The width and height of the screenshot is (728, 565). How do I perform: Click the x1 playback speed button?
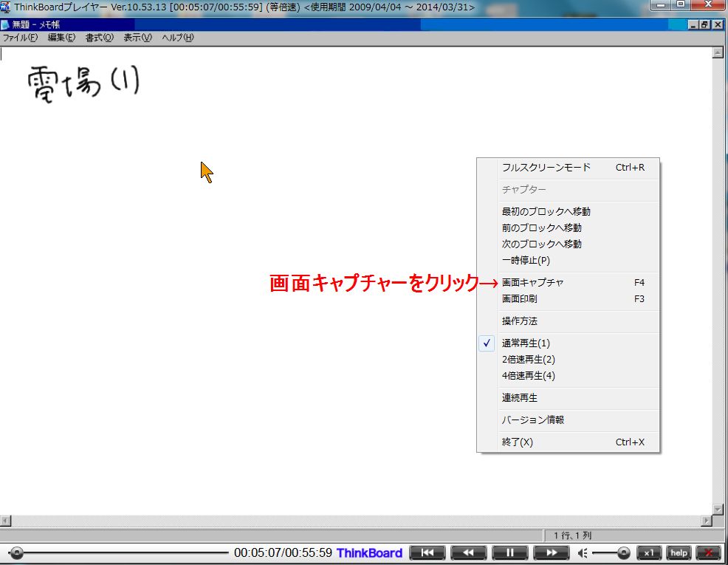(649, 552)
